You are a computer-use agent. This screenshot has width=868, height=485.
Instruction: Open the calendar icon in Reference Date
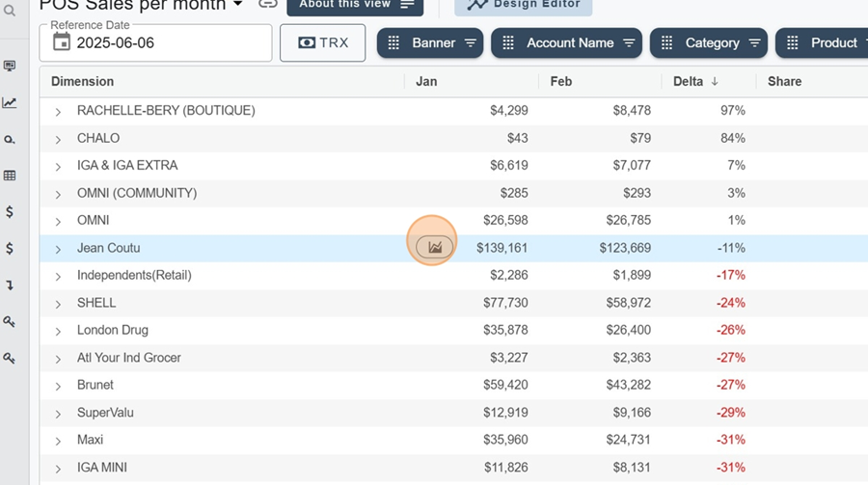tap(62, 42)
